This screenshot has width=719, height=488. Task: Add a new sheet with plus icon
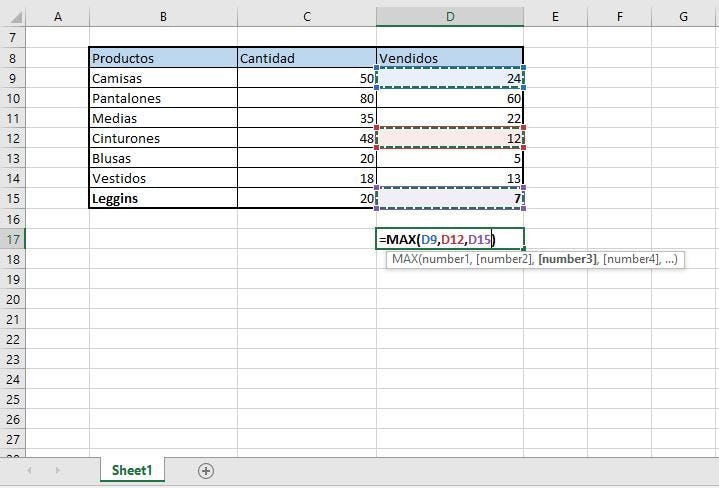tap(206, 471)
